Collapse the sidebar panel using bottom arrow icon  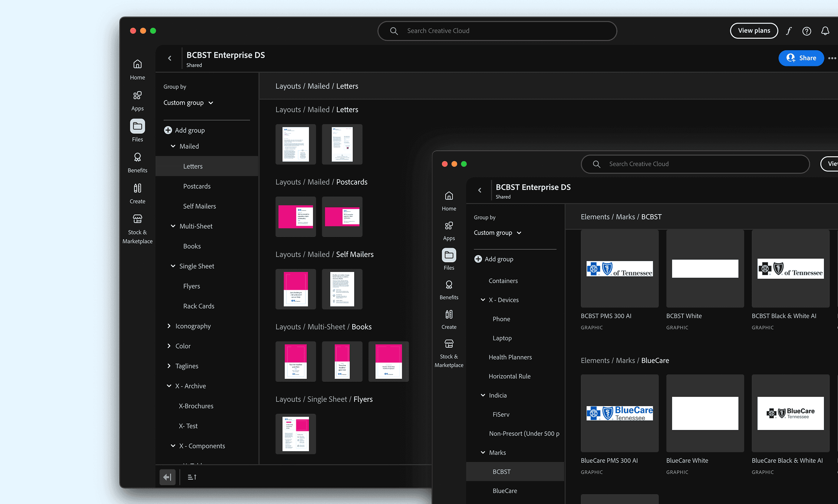click(x=167, y=477)
